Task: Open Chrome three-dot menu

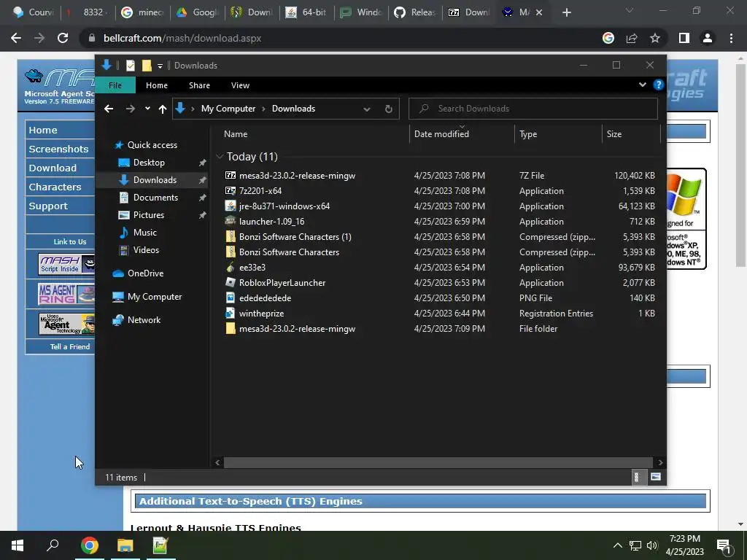Action: pyautogui.click(x=731, y=38)
